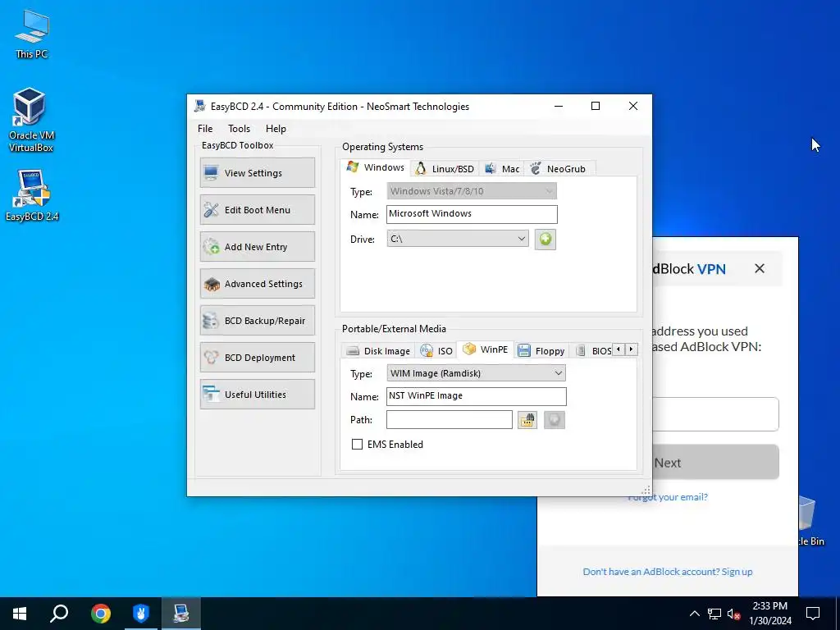Open BCD Deployment section
Image resolution: width=840 pixels, height=630 pixels.
257,358
